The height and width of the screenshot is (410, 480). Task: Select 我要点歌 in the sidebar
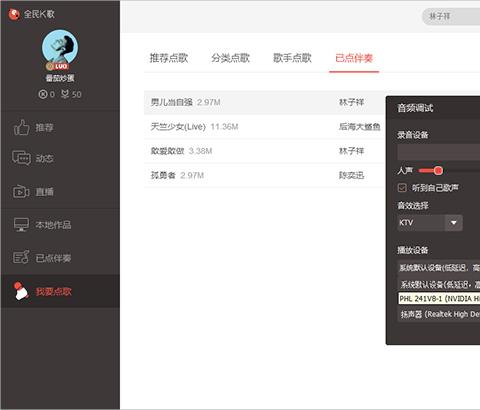(60, 291)
